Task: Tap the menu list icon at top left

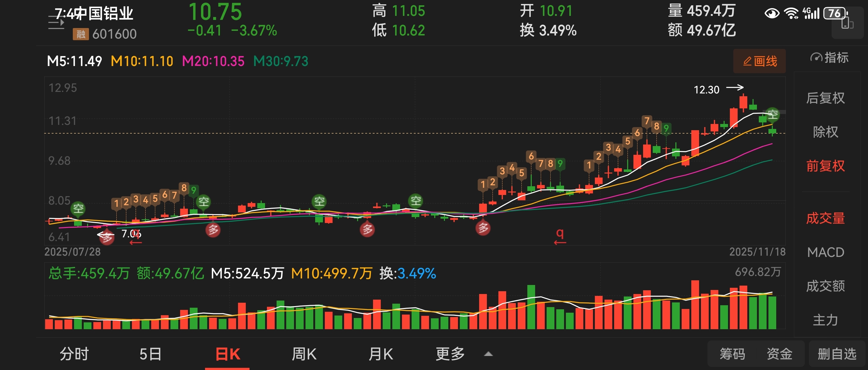Action: click(56, 23)
